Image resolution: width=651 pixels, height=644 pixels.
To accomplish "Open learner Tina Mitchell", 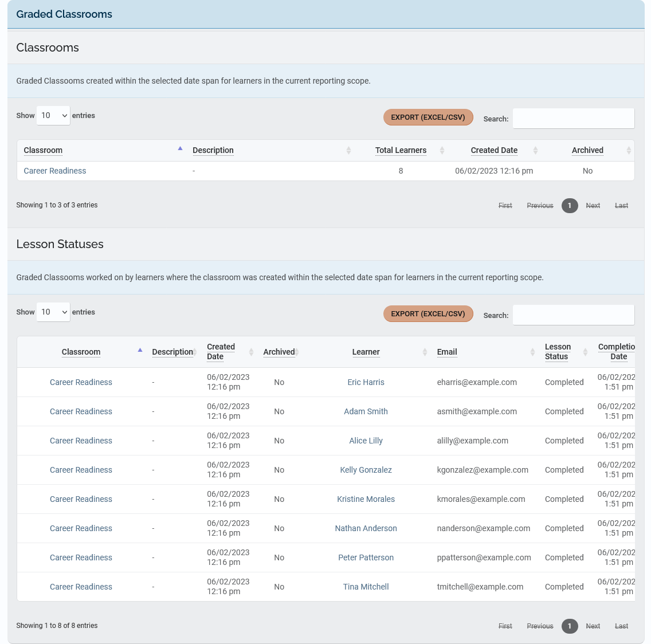I will 366,586.
